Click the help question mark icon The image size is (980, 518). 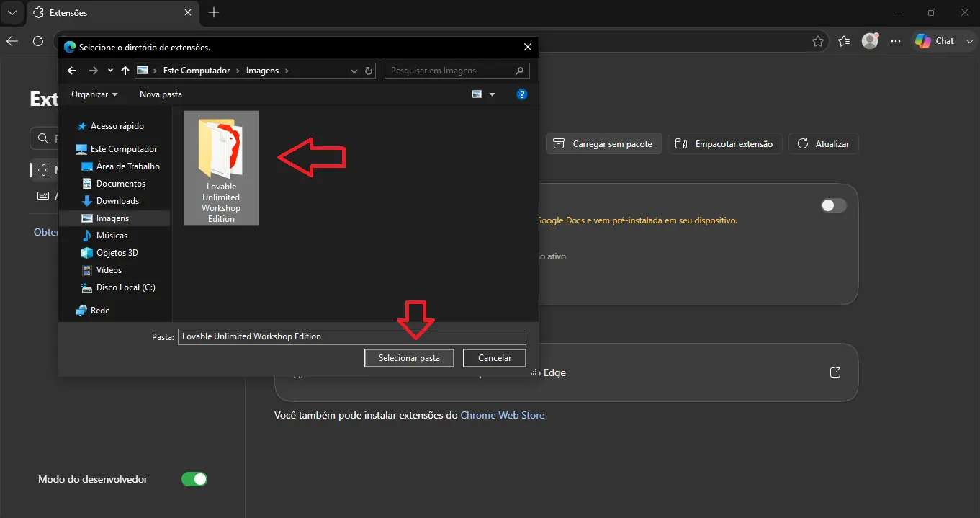(x=522, y=94)
